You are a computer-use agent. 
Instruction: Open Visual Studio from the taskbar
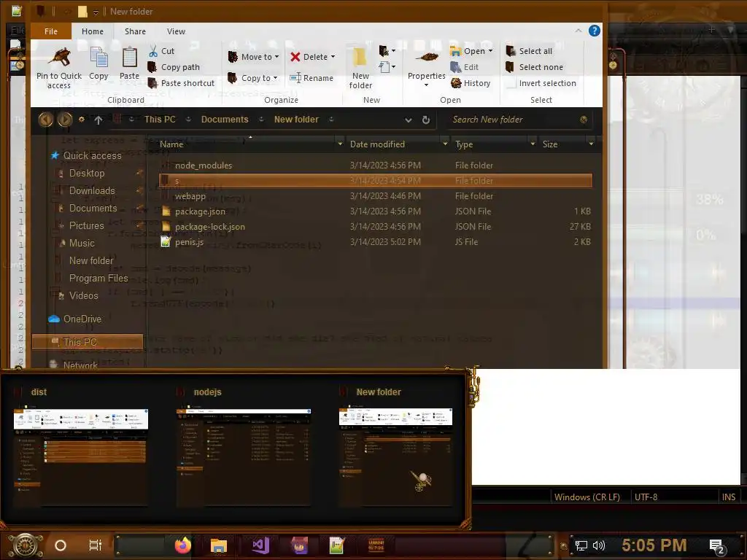(260, 545)
